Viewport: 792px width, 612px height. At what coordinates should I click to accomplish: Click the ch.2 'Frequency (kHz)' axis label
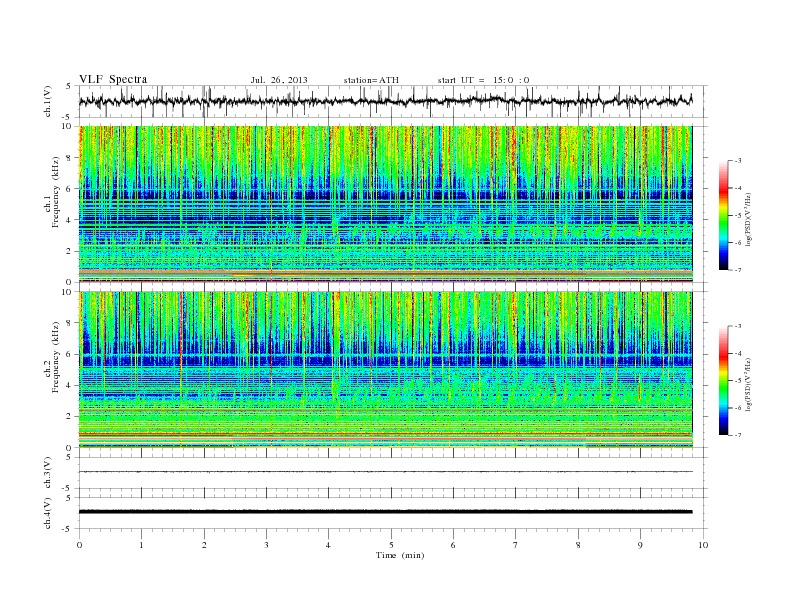tap(56, 357)
